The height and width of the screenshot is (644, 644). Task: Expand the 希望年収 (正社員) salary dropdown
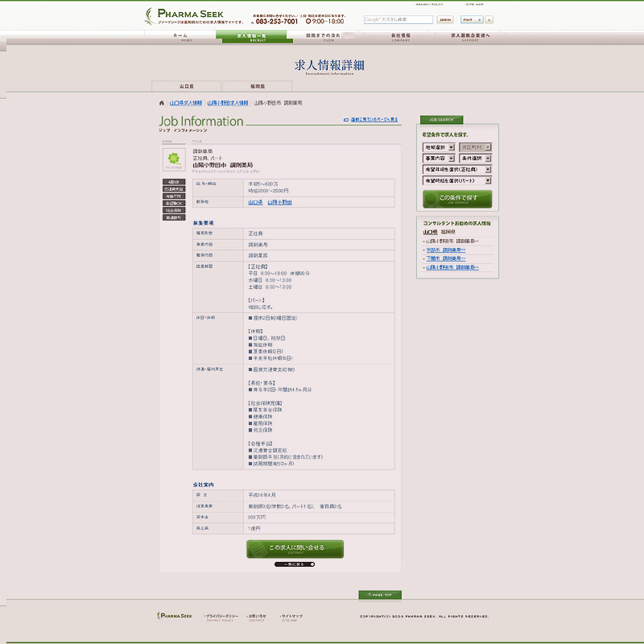[x=456, y=170]
